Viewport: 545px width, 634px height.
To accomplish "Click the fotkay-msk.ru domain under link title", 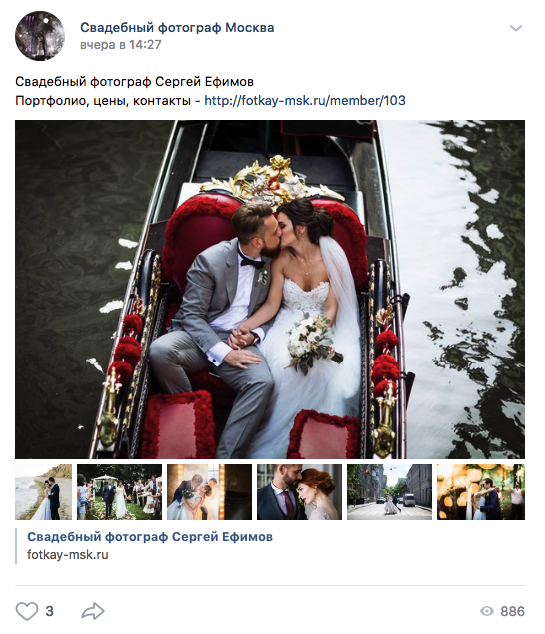I will click(x=68, y=554).
